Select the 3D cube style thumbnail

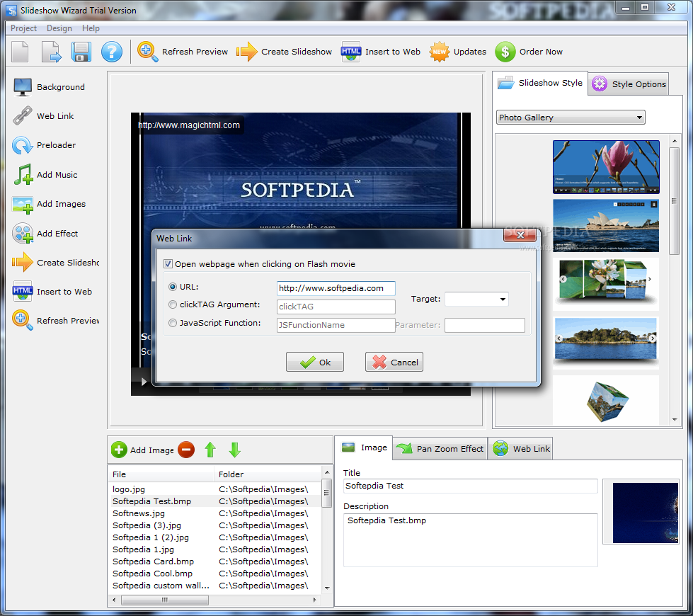tap(606, 400)
